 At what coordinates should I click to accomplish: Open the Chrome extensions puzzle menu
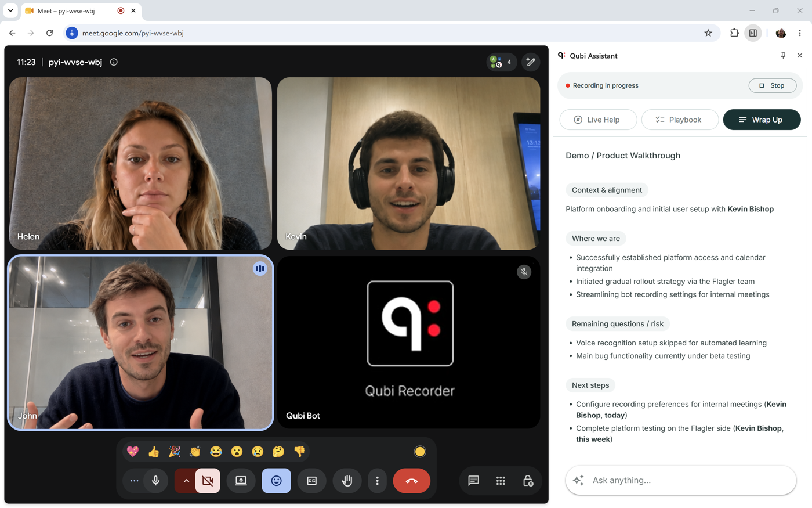pos(734,33)
